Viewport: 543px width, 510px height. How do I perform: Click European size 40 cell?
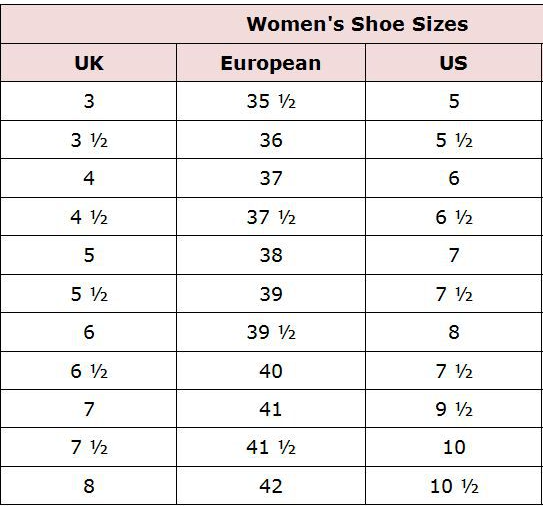tap(271, 371)
